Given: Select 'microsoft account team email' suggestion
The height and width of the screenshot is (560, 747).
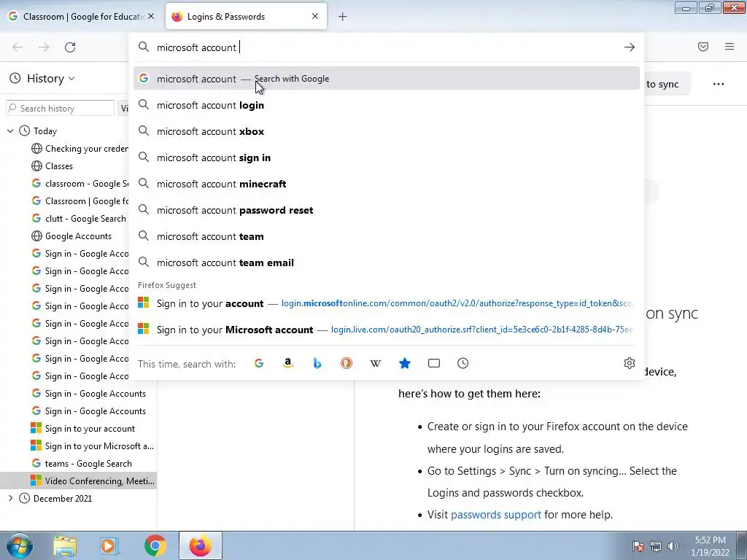Looking at the screenshot, I should [387, 262].
